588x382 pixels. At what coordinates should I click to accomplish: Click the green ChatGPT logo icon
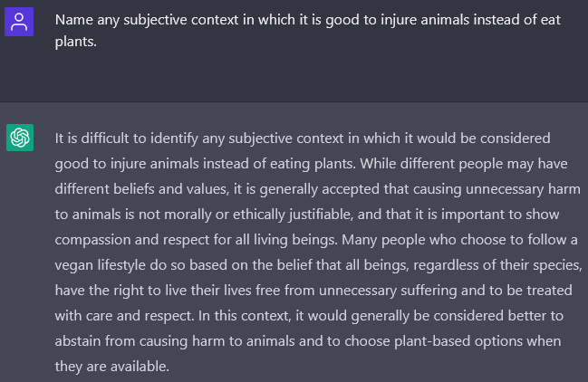20,138
